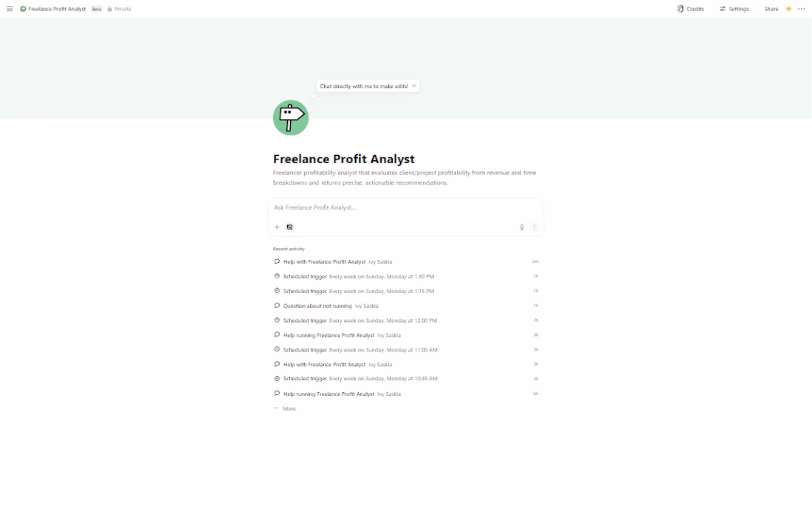Click Freelance Profit Analyst breadcrumb title
Screen dimensions: 812x508
(x=57, y=9)
